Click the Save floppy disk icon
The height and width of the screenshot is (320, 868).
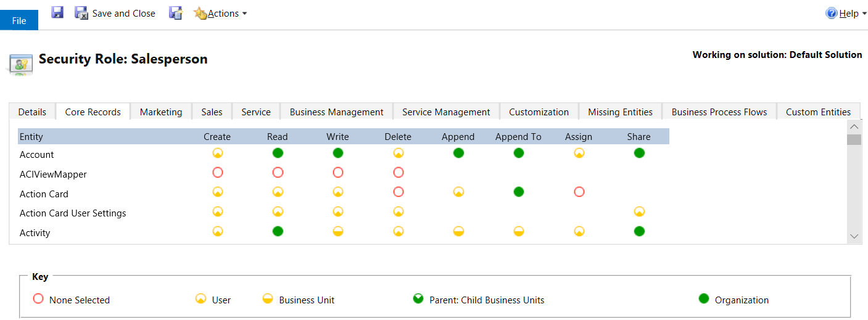coord(57,12)
